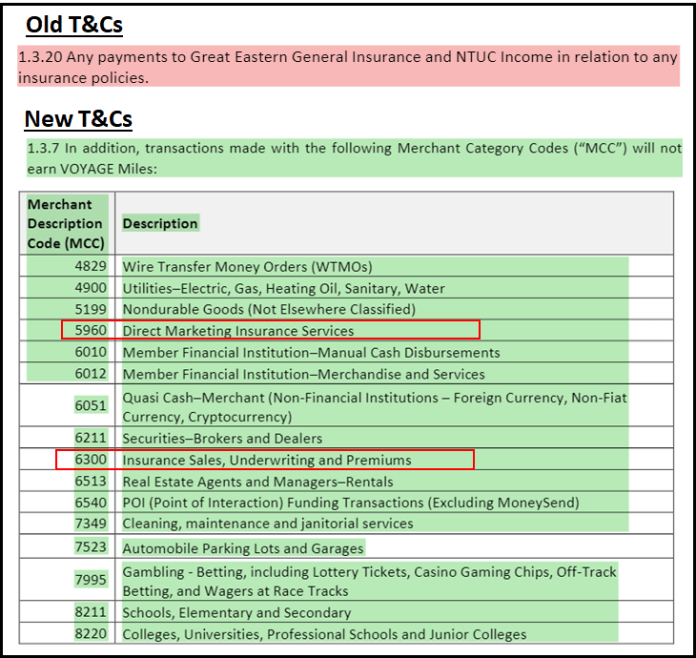The image size is (696, 658).
Task: Click the "New T&Cs" heading
Action: coord(78,119)
